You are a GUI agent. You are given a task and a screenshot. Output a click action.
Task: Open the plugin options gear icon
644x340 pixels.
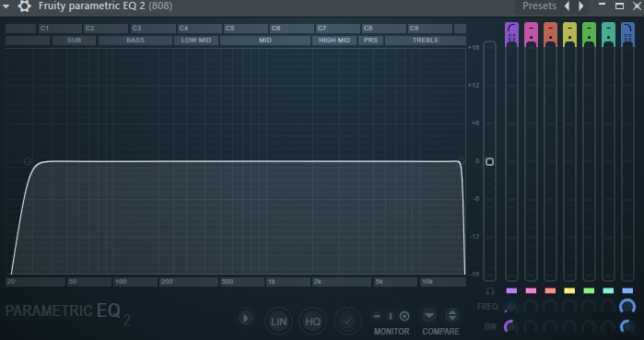[x=24, y=6]
